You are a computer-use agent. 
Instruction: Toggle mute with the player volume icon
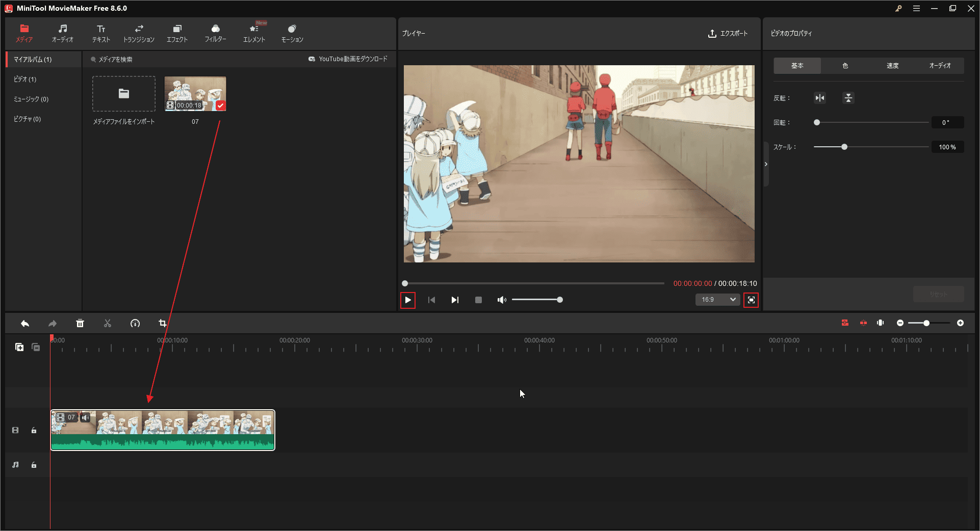(x=502, y=300)
